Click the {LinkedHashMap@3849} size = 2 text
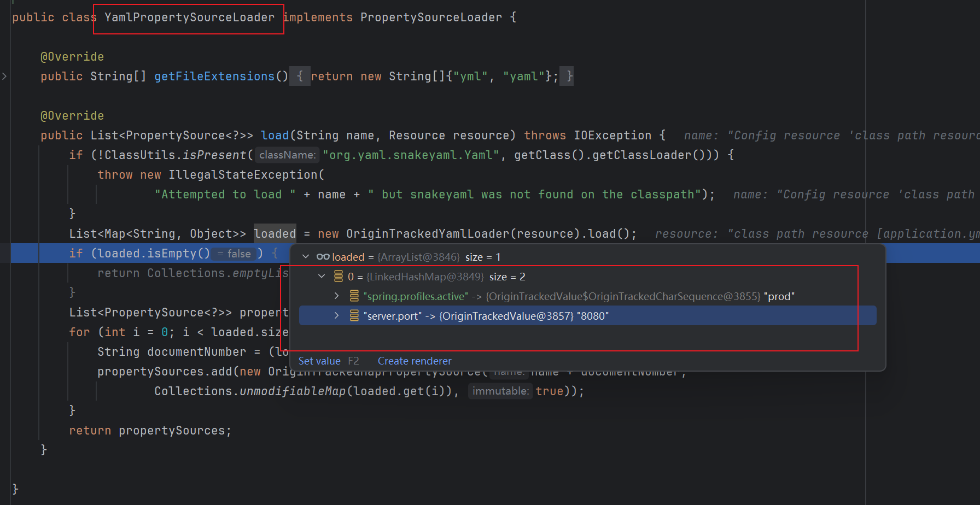 coord(446,277)
